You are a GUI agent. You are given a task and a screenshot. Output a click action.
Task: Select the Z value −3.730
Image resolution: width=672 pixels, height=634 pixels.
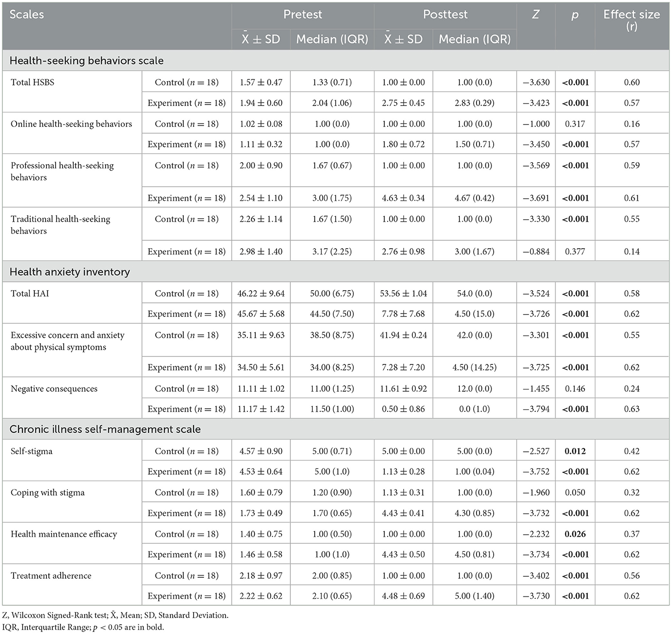point(536,596)
